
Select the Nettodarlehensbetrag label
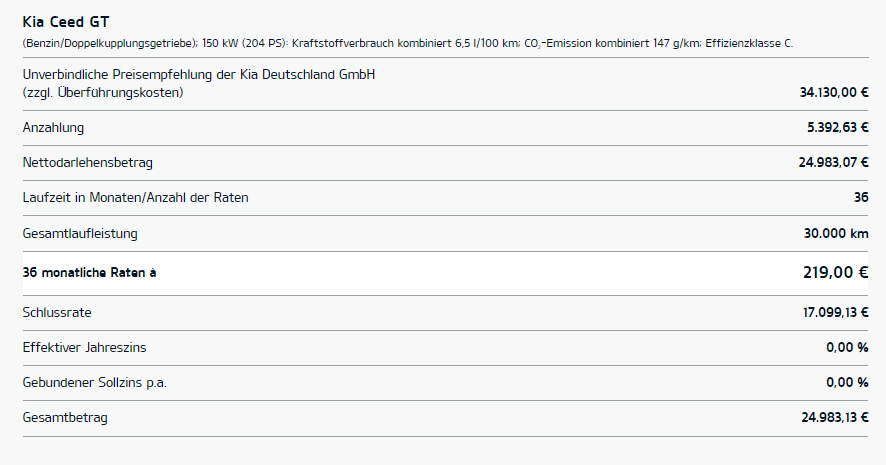point(87,163)
